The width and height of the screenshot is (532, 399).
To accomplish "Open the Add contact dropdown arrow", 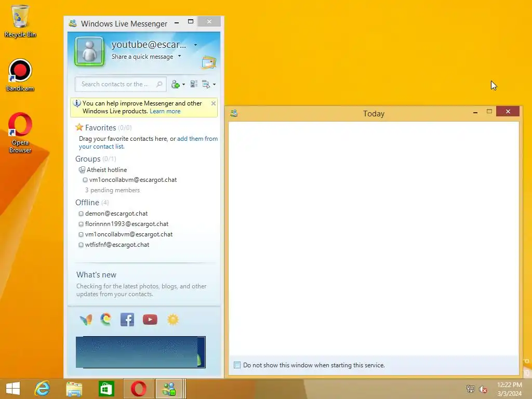I will click(x=183, y=85).
